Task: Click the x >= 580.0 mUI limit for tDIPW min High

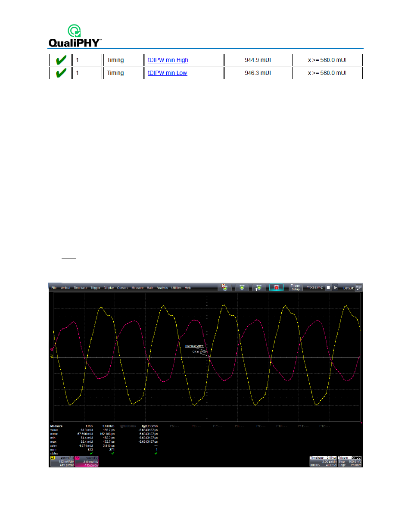Action: tap(327, 60)
